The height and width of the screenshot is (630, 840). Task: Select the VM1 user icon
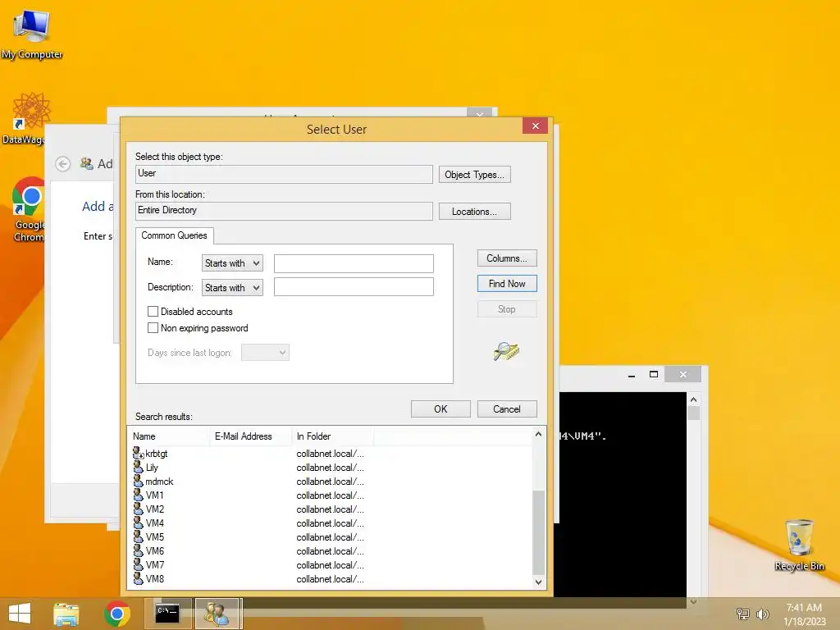138,495
